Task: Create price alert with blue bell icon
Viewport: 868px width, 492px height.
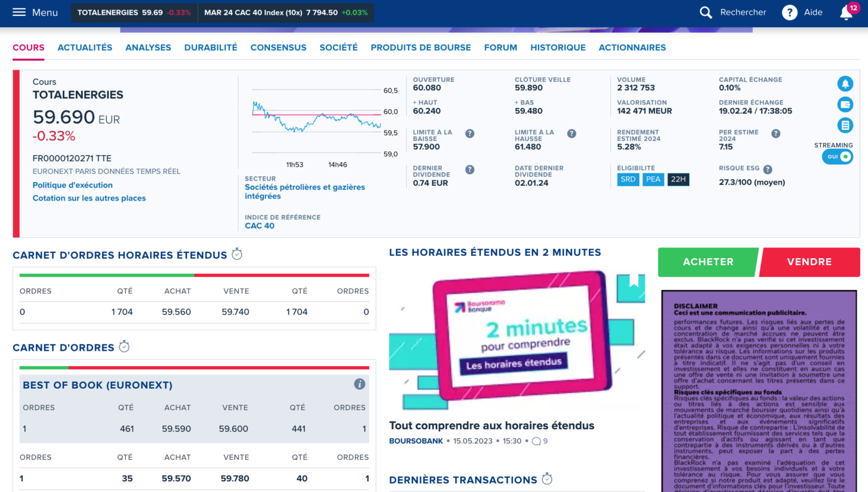Action: (845, 84)
